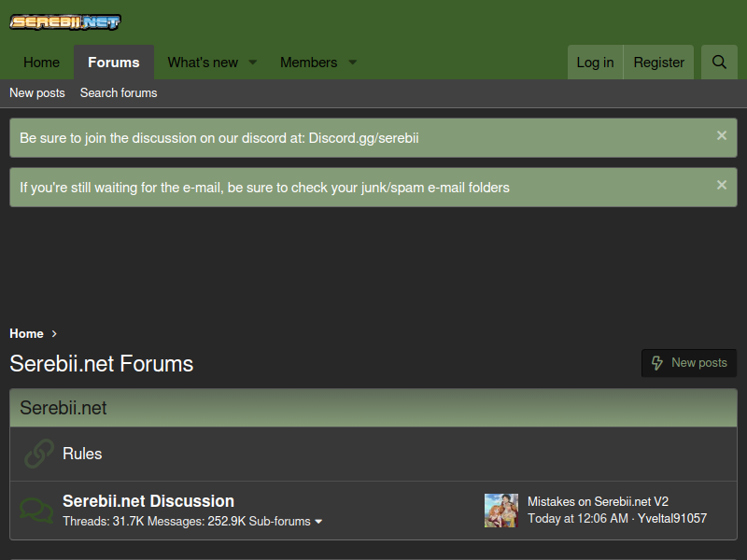Click the Rules chain-link icon

(39, 454)
